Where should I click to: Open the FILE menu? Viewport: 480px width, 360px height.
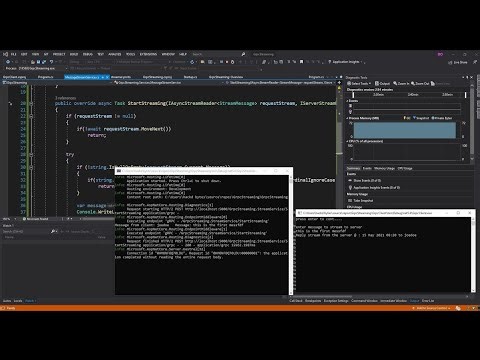[13, 54]
